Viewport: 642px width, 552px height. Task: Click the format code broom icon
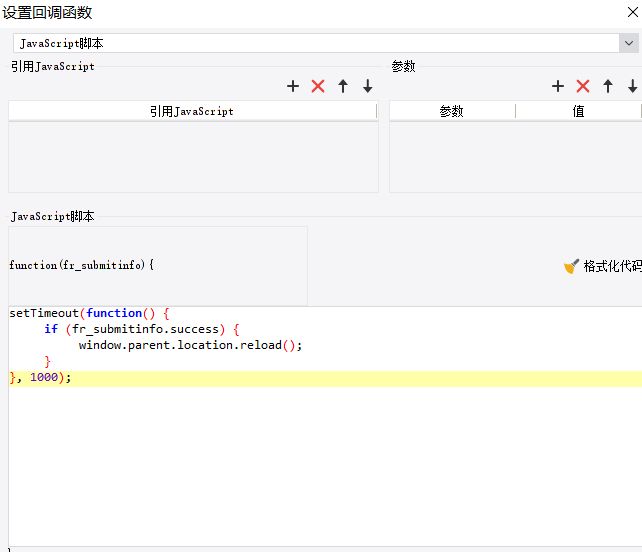[x=571, y=266]
